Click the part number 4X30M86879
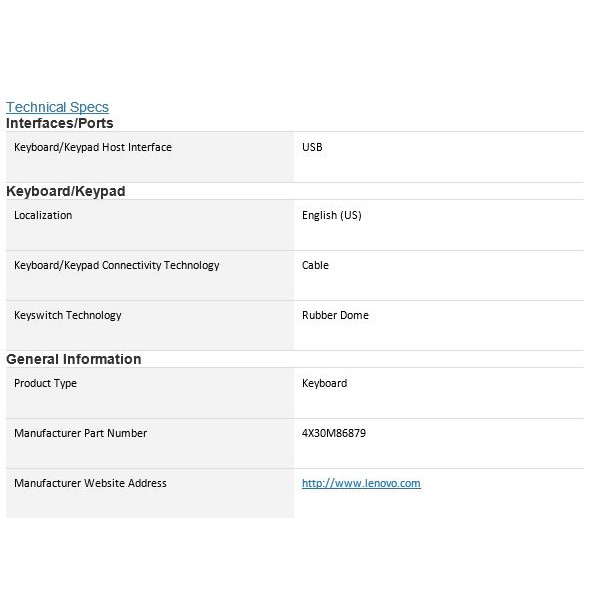 pyautogui.click(x=335, y=433)
